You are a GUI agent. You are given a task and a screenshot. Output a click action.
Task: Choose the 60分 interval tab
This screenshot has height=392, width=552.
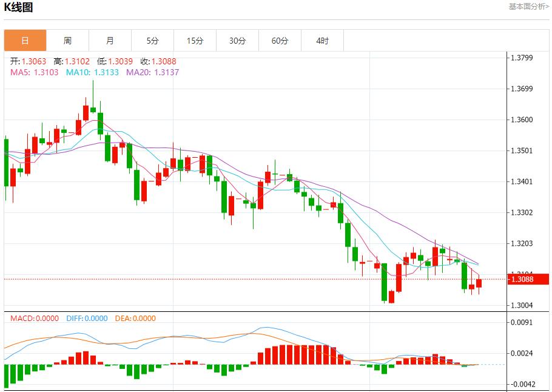point(280,41)
